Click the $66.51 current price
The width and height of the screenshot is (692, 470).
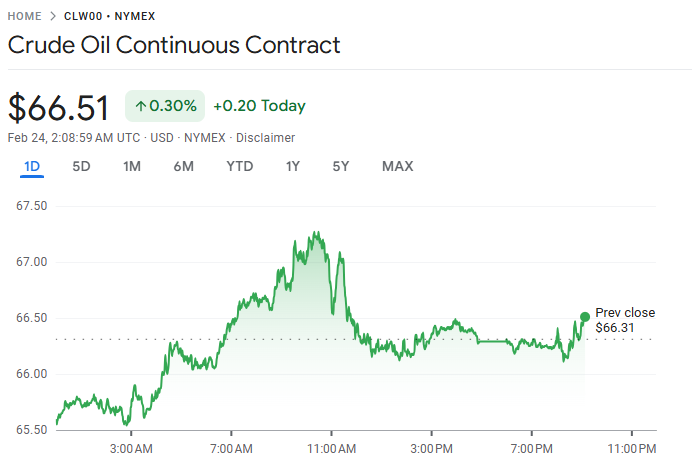pyautogui.click(x=59, y=107)
